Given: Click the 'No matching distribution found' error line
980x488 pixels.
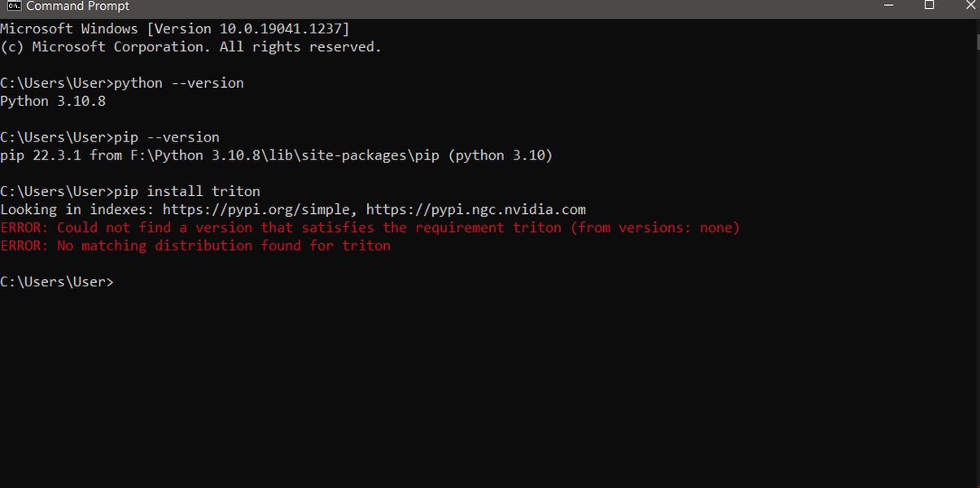Looking at the screenshot, I should 195,246.
